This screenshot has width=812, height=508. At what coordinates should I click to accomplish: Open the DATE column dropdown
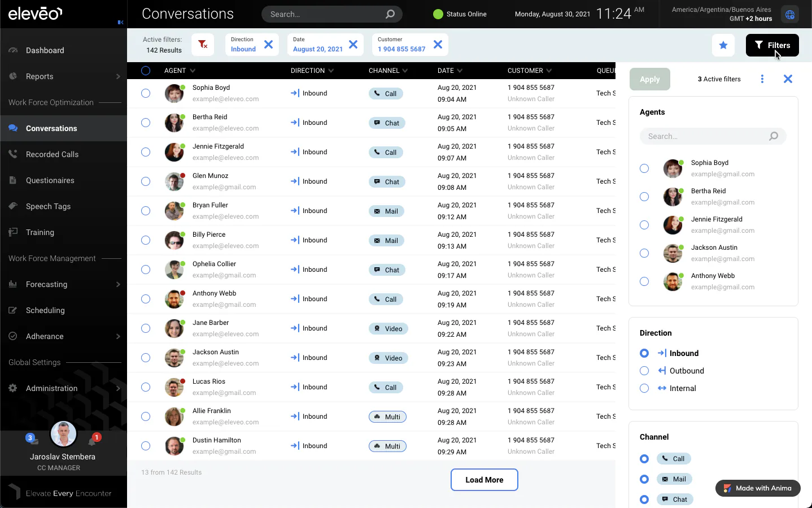(x=460, y=71)
